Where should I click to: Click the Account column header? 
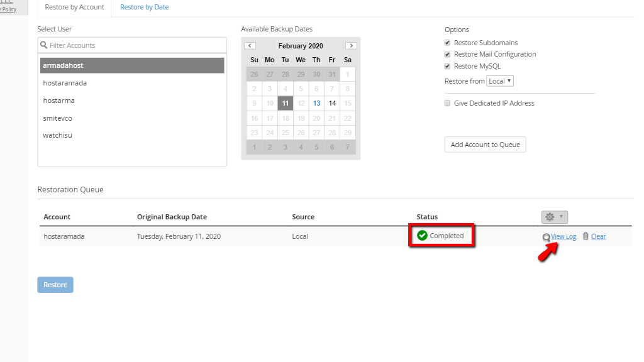click(x=57, y=217)
